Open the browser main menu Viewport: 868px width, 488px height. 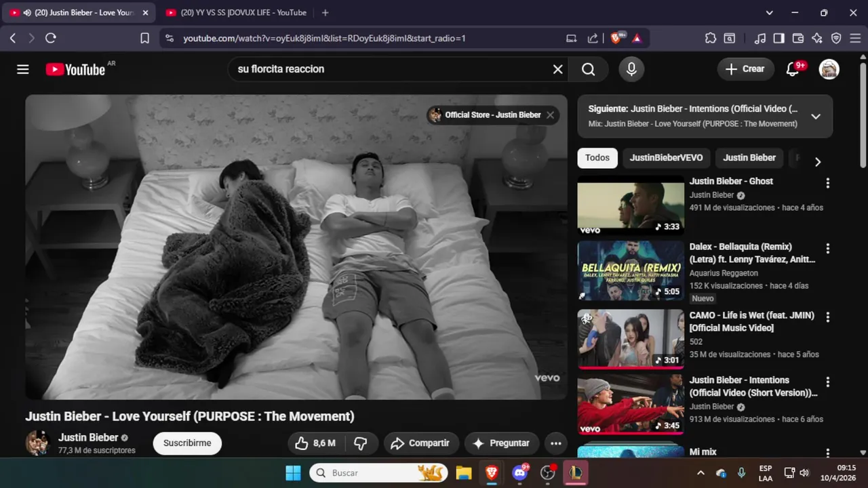854,39
